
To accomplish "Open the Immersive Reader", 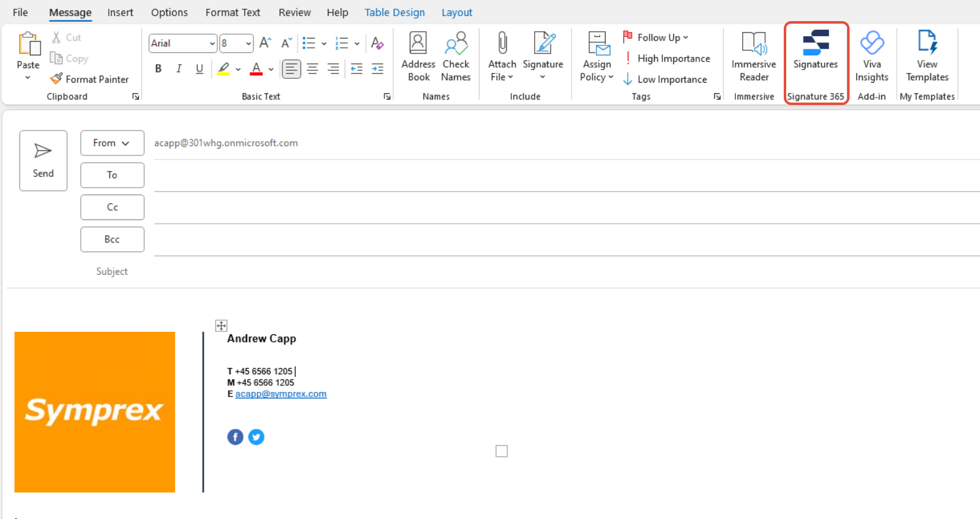I will click(754, 57).
